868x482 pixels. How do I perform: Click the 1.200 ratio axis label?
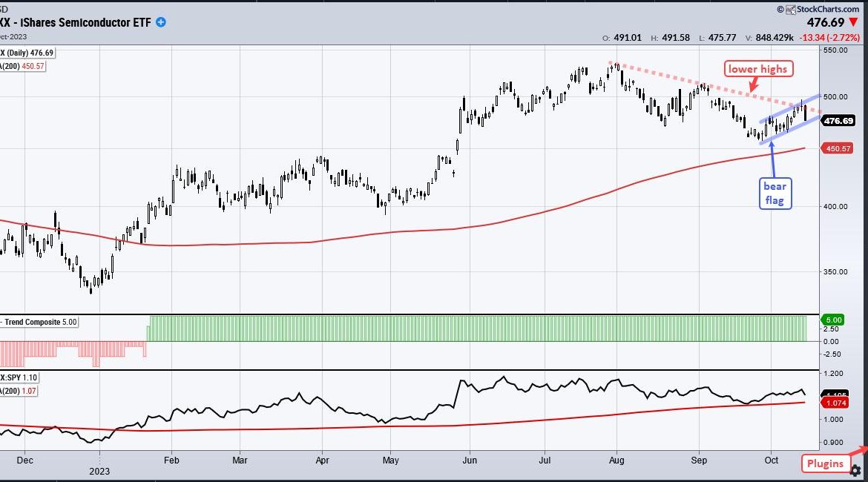[x=833, y=374]
